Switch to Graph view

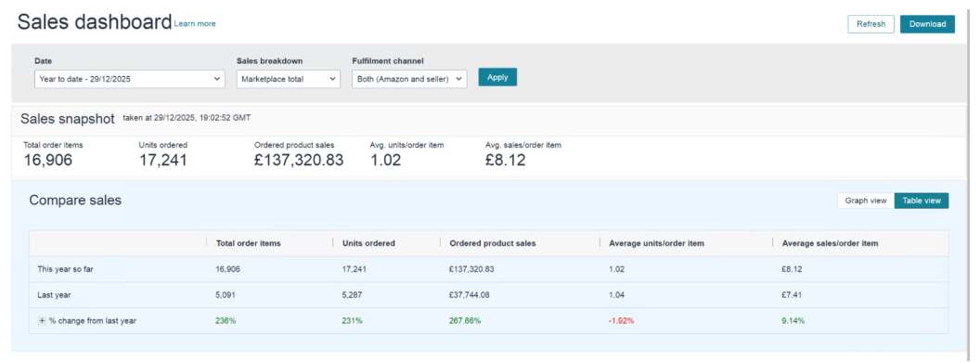click(866, 201)
